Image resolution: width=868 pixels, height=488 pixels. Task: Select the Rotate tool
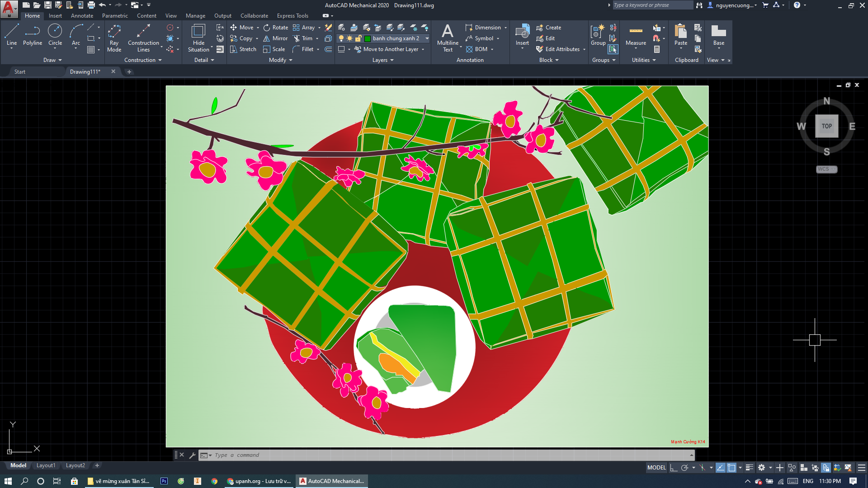coord(276,28)
